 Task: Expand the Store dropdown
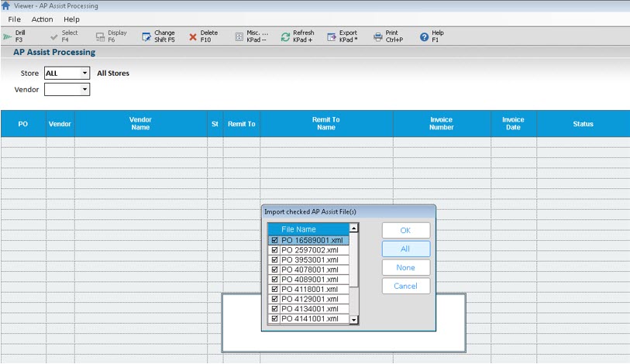click(84, 74)
